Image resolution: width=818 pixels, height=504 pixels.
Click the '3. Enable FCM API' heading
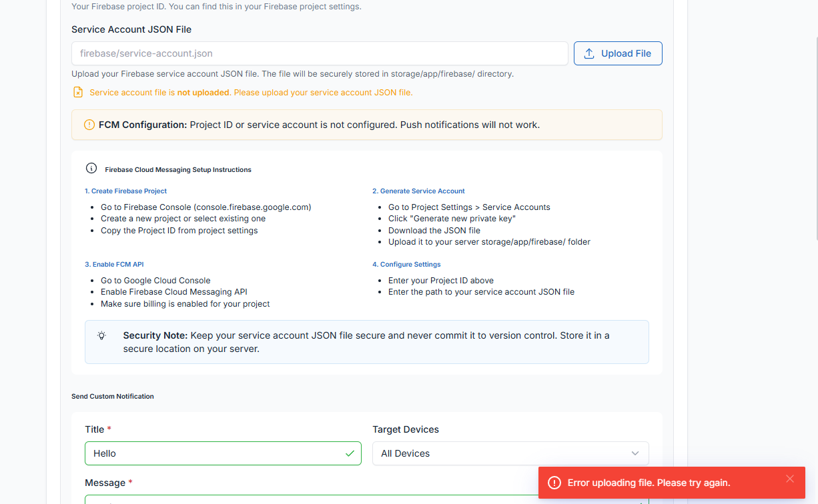(x=114, y=265)
